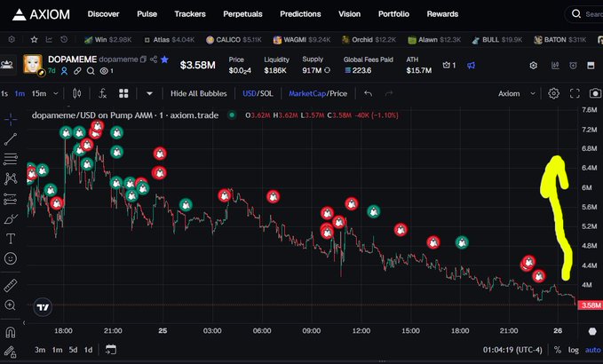Select the ruler measure tool
Screen dimensions: 603x364
pyautogui.click(x=11, y=285)
